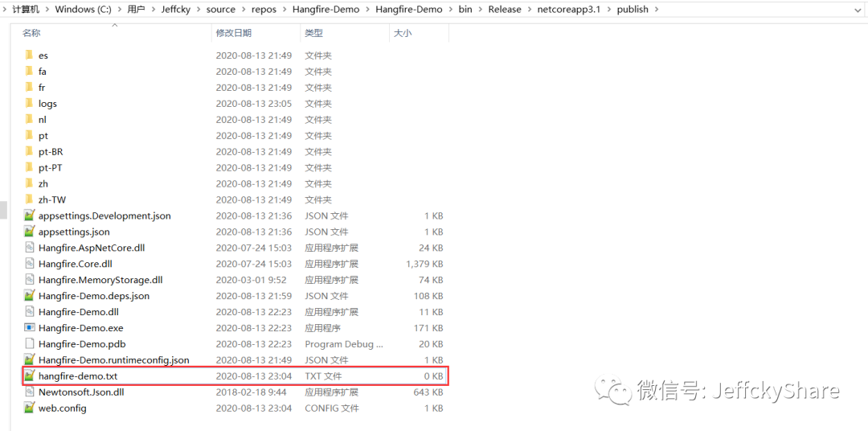Expand chevron after publish in address bar

656,10
